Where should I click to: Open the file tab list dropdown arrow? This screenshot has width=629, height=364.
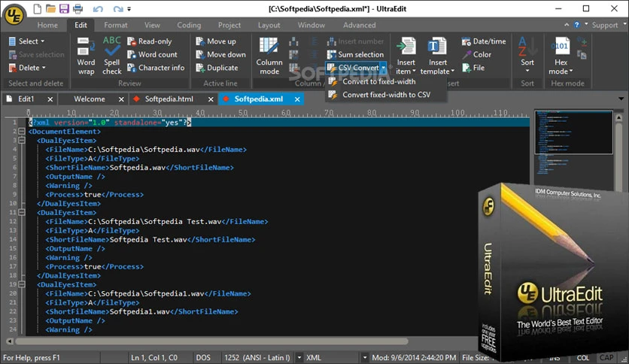pyautogui.click(x=621, y=99)
